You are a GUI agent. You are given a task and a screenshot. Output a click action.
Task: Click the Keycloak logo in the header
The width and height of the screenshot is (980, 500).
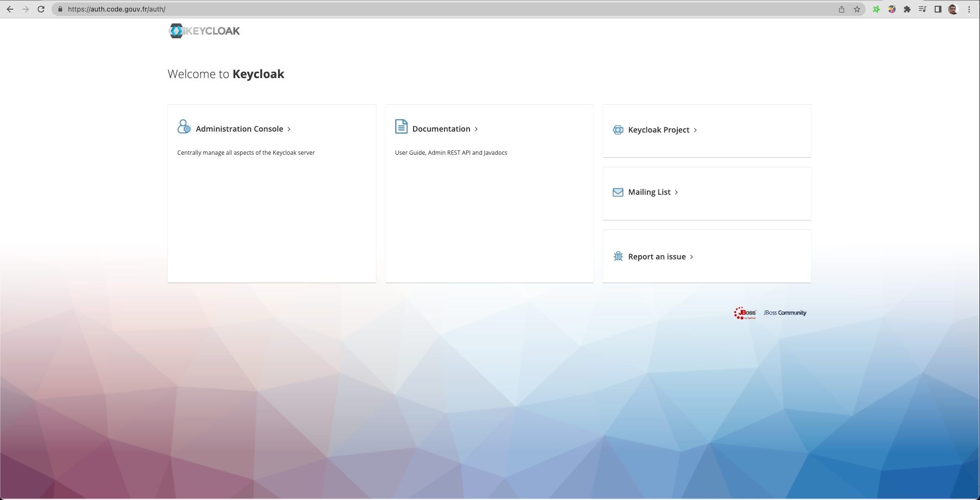pyautogui.click(x=204, y=31)
